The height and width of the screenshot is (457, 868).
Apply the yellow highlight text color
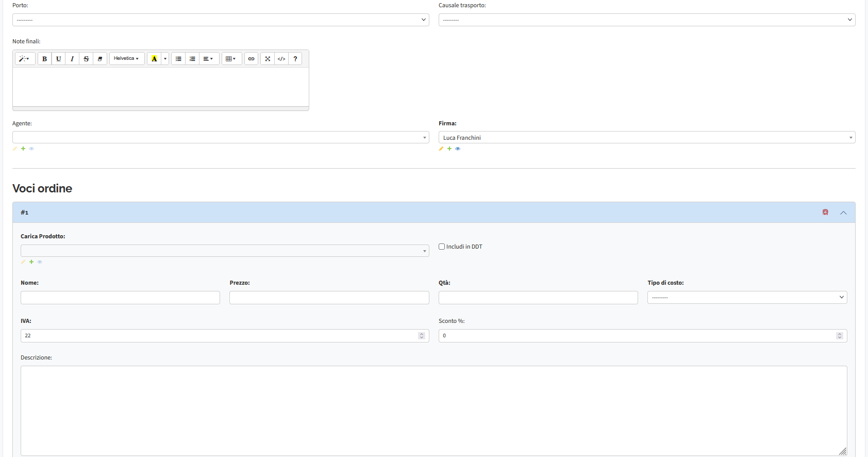coord(154,59)
